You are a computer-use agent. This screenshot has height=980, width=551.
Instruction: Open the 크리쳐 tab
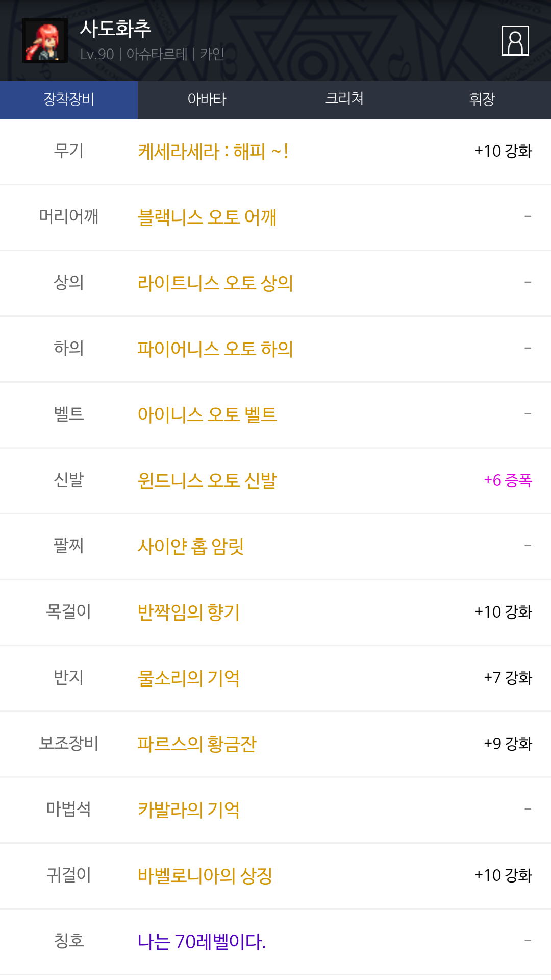pos(344,100)
